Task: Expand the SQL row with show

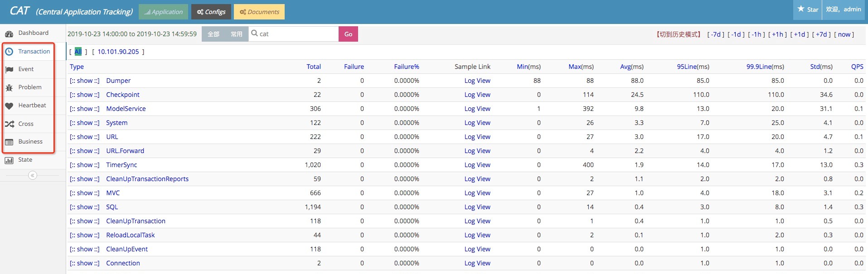Action: (x=85, y=207)
